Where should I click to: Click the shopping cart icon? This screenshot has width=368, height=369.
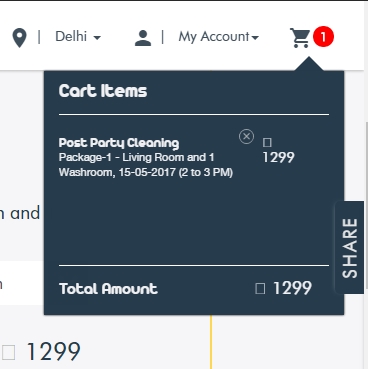click(300, 37)
